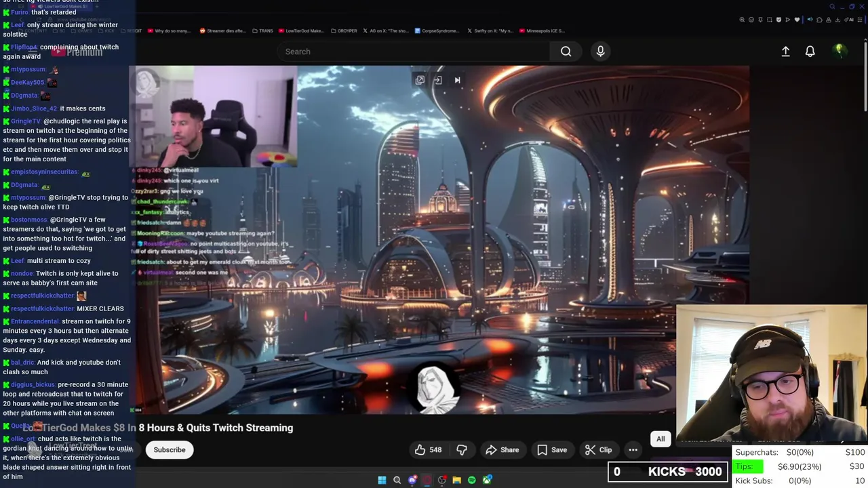The width and height of the screenshot is (868, 488).
Task: Open the taskbar Search icon
Action: pyautogui.click(x=397, y=480)
